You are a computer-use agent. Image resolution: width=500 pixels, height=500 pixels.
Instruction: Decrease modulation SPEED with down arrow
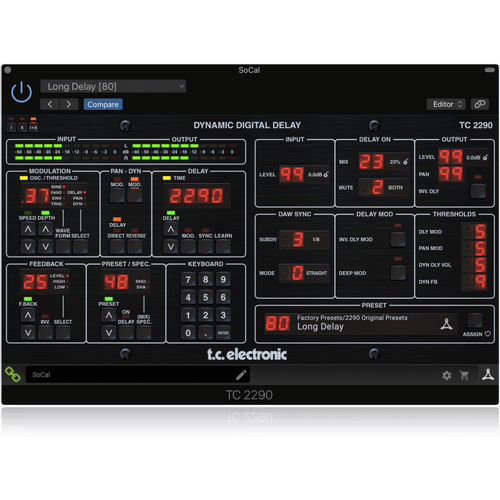[x=28, y=246]
